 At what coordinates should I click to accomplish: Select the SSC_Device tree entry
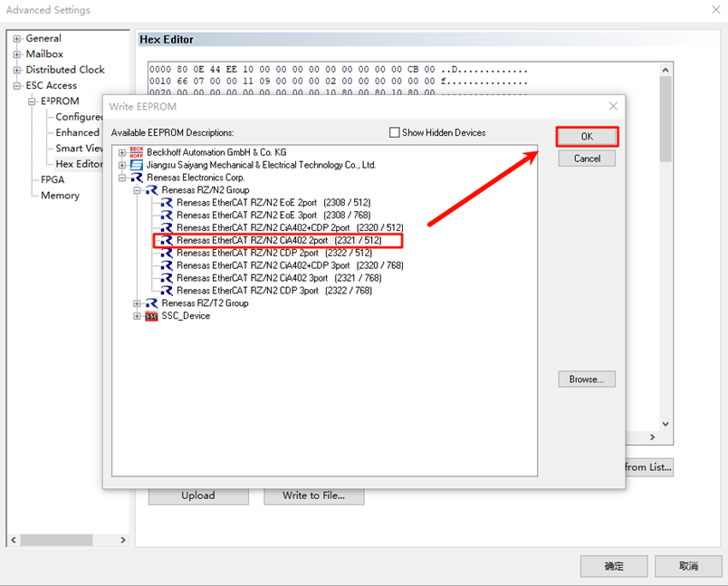coord(186,316)
